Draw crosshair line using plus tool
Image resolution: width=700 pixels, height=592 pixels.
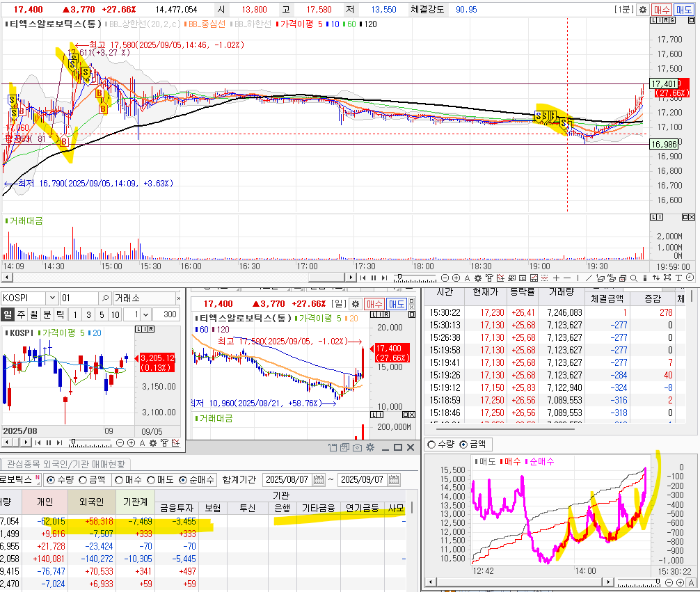(x=556, y=278)
